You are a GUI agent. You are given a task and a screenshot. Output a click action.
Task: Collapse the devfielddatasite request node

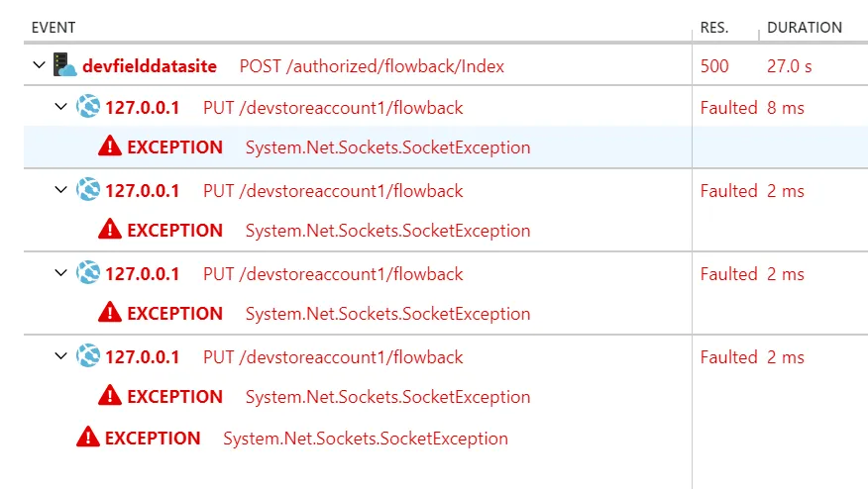point(39,65)
